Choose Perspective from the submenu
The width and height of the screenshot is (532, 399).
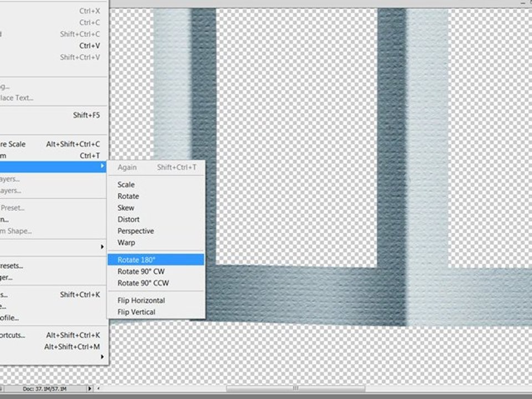click(156, 231)
